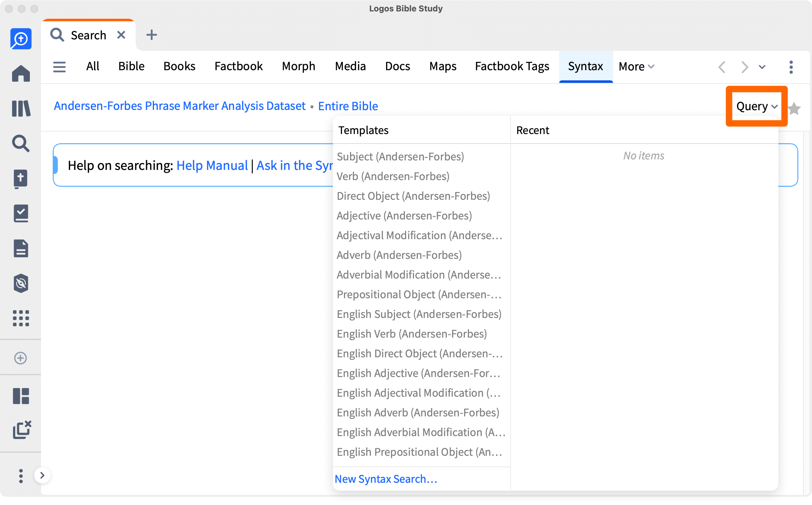Open the hamburger panel menu
Image resolution: width=812 pixels, height=505 pixels.
pos(59,67)
